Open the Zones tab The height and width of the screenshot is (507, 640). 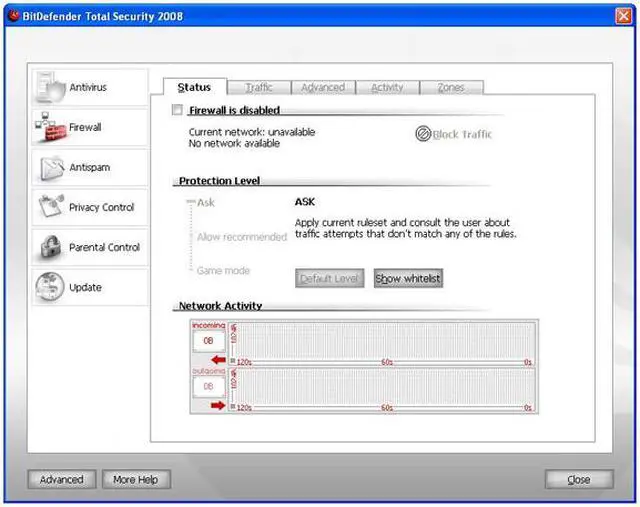click(x=451, y=88)
